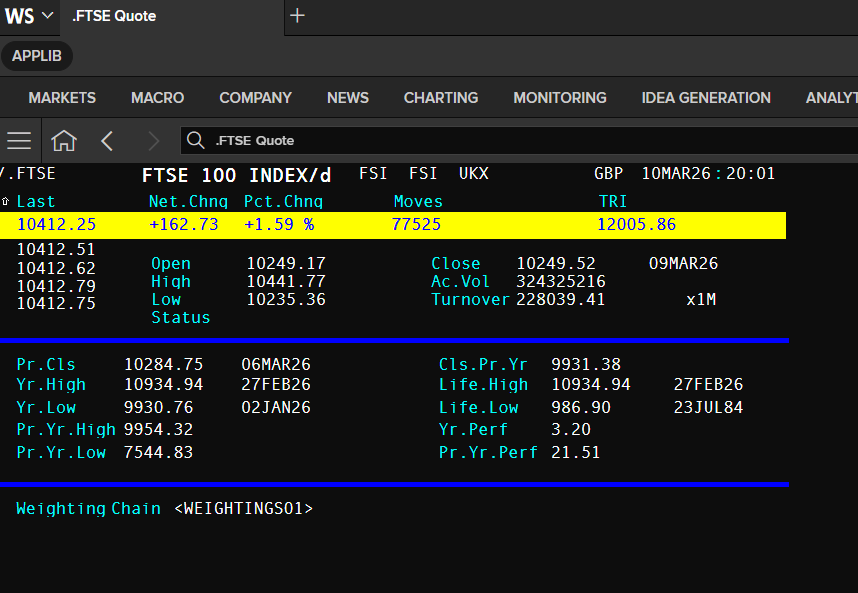The height and width of the screenshot is (593, 858).
Task: Click the Last value 10412.25
Action: click(x=56, y=224)
